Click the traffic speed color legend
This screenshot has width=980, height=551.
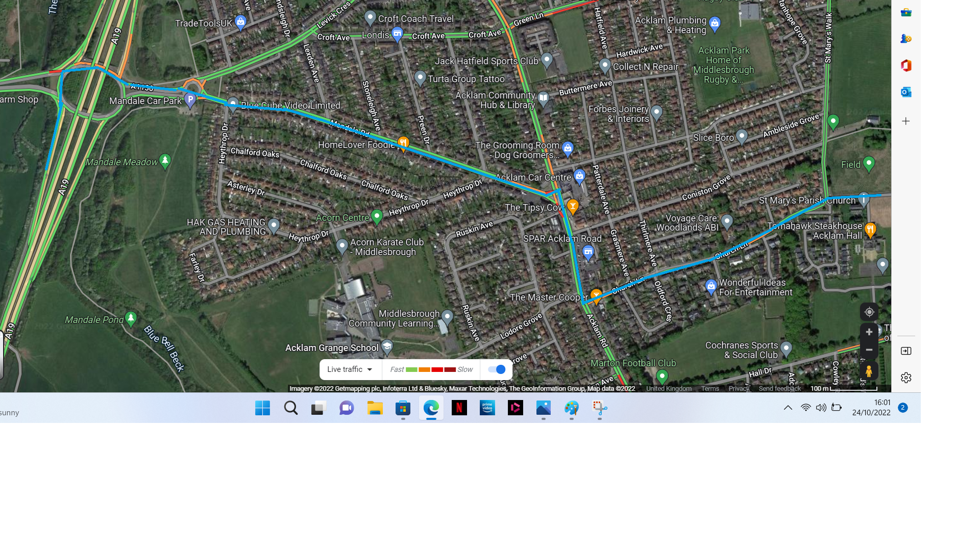point(431,369)
